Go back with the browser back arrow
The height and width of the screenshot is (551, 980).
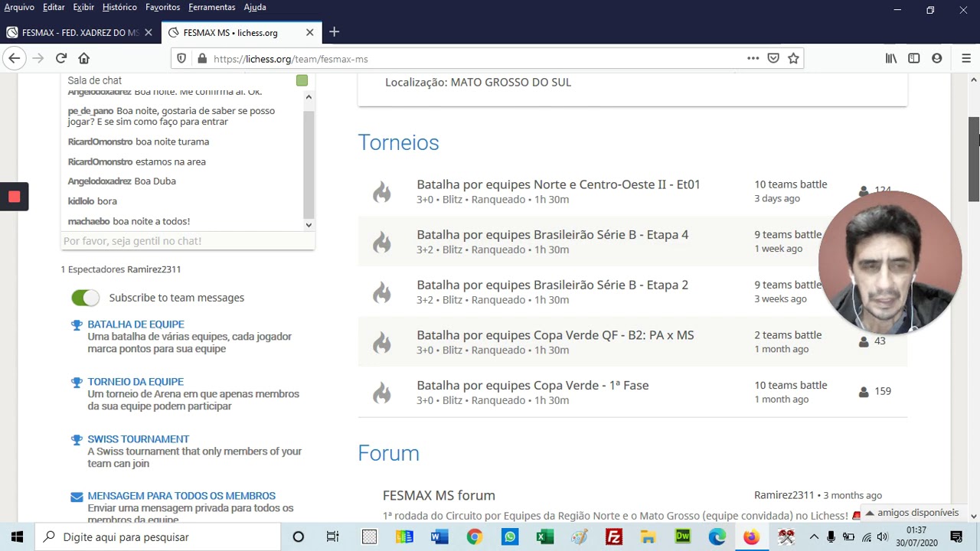click(14, 58)
